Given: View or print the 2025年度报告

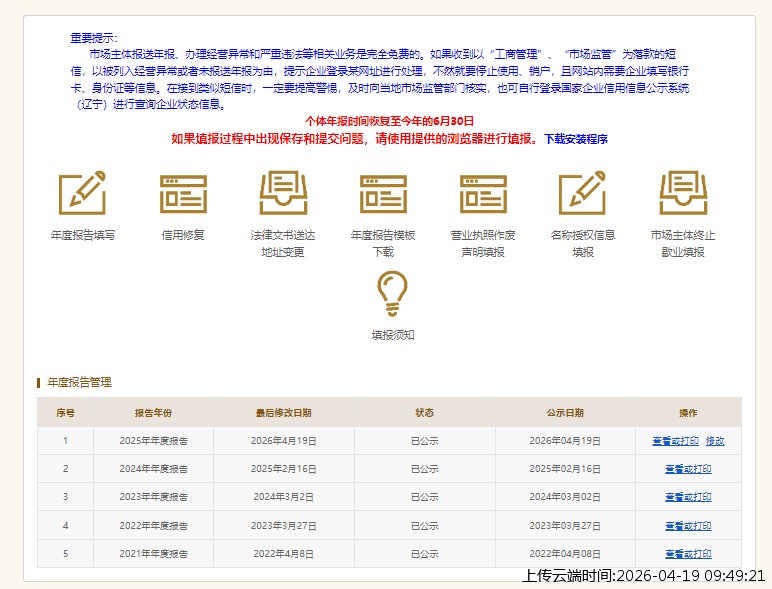Looking at the screenshot, I should [675, 441].
